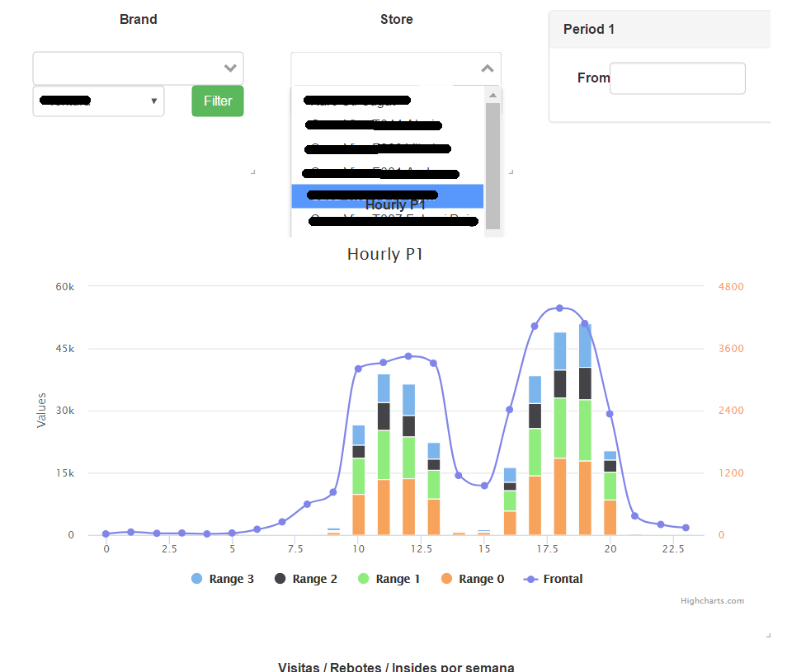Toggle Frontal line legend item
The height and width of the screenshot is (672, 787).
pyautogui.click(x=553, y=579)
